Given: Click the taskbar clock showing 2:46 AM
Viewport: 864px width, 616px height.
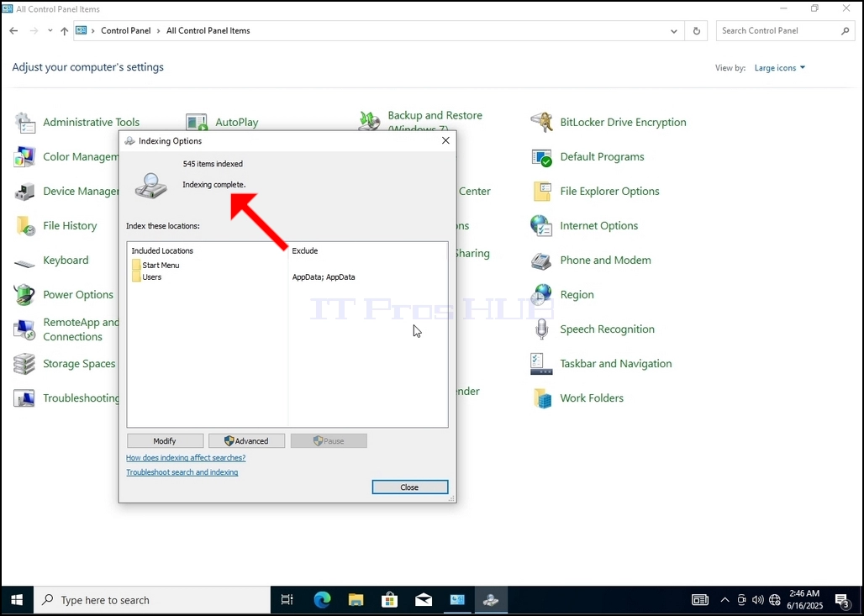Looking at the screenshot, I should (x=804, y=600).
